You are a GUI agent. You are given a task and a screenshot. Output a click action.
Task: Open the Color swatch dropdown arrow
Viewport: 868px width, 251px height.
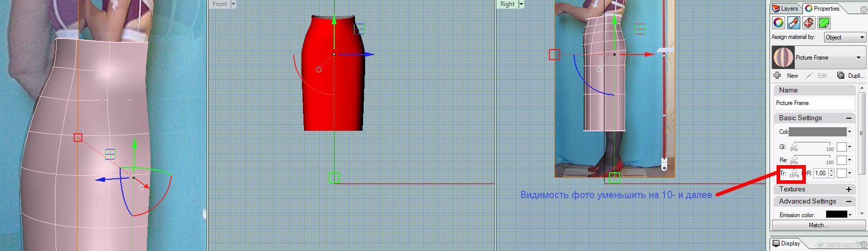(x=850, y=132)
